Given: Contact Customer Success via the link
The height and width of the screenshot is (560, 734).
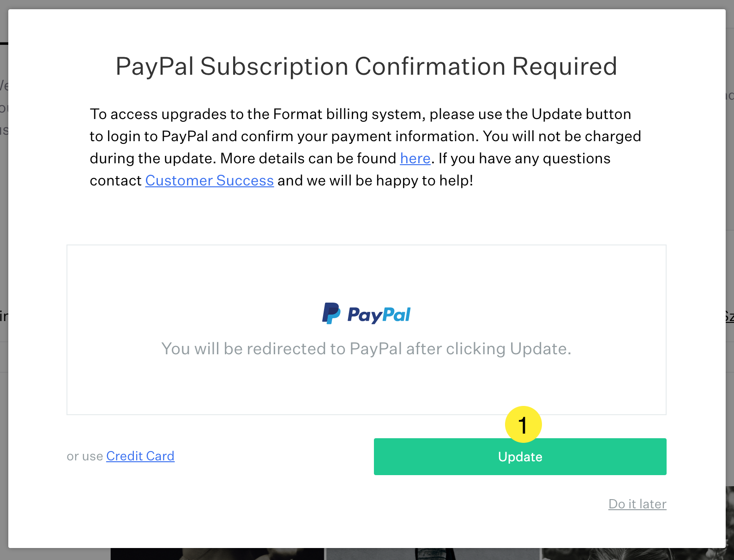Looking at the screenshot, I should pos(210,180).
